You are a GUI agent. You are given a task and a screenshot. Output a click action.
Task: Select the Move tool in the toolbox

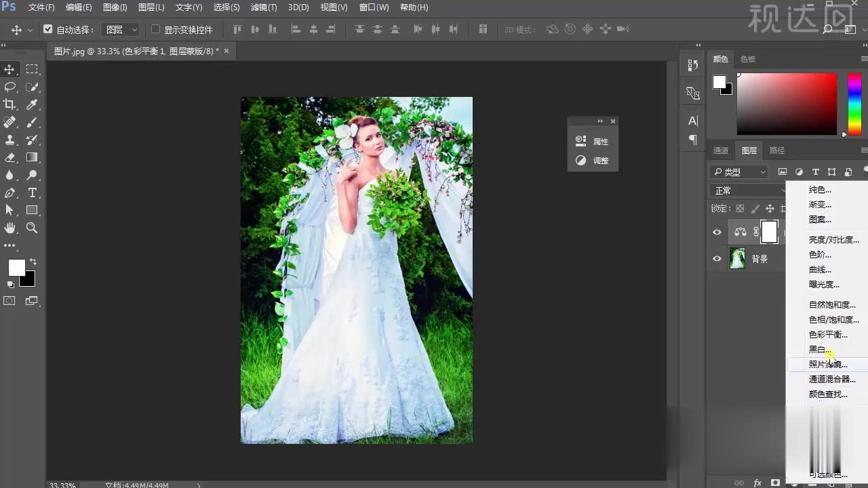coord(9,69)
